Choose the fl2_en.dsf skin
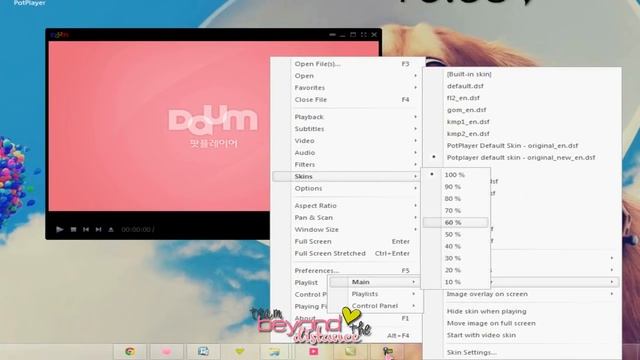Viewport: 640px width, 360px height. pyautogui.click(x=463, y=98)
